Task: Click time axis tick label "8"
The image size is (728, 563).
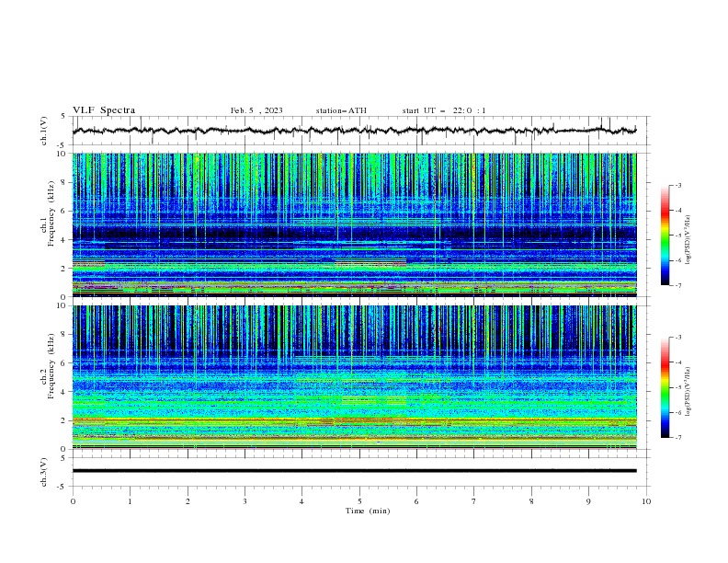Action: 531,501
